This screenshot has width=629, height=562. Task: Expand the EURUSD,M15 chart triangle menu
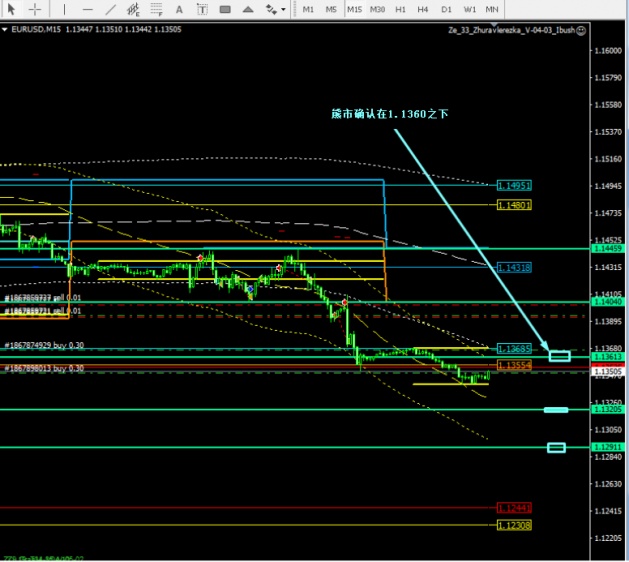4,30
